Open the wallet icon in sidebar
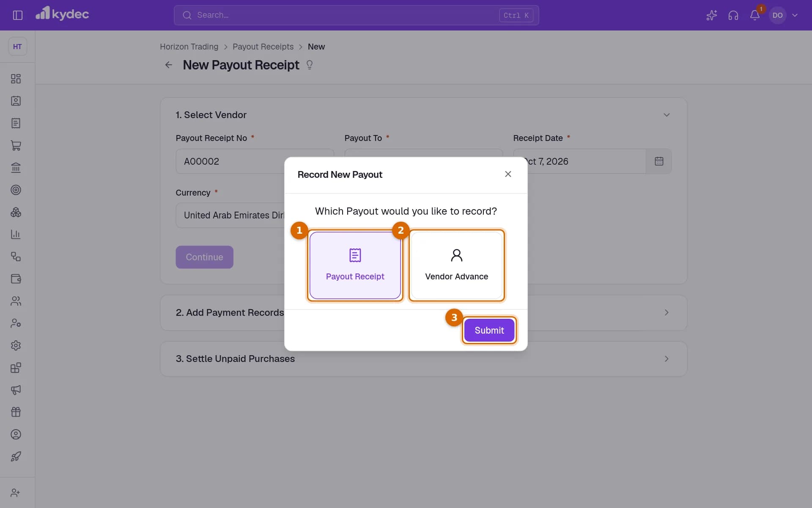 click(16, 279)
